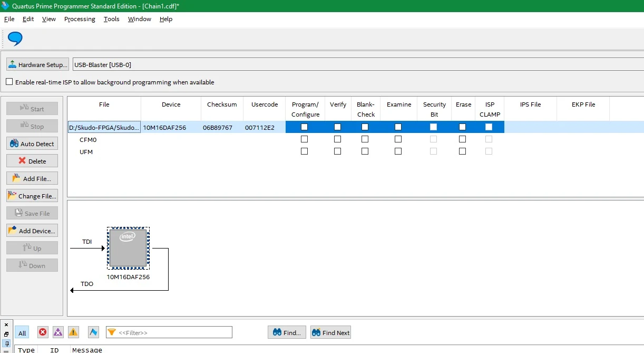
Task: Show error messages filter icon
Action: coord(43,332)
